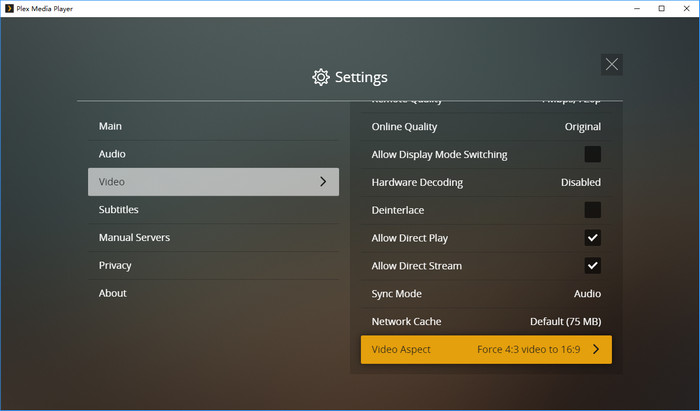Select the Video settings category

pyautogui.click(x=213, y=182)
